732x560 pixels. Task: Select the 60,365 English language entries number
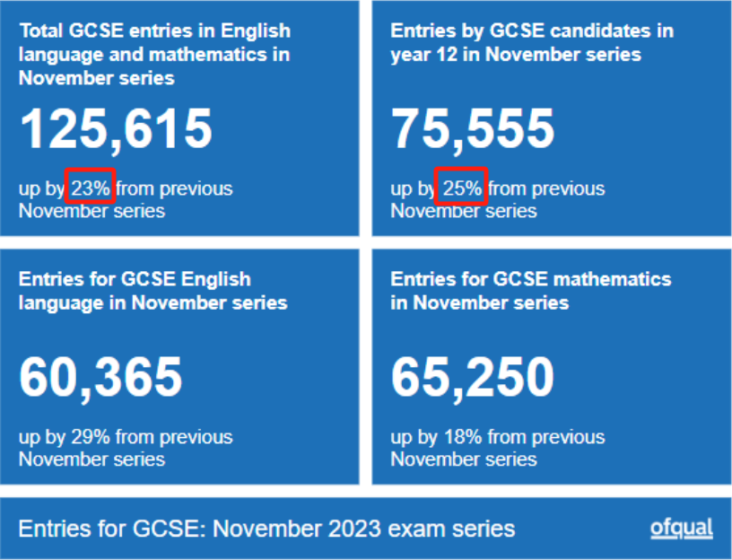pyautogui.click(x=100, y=378)
